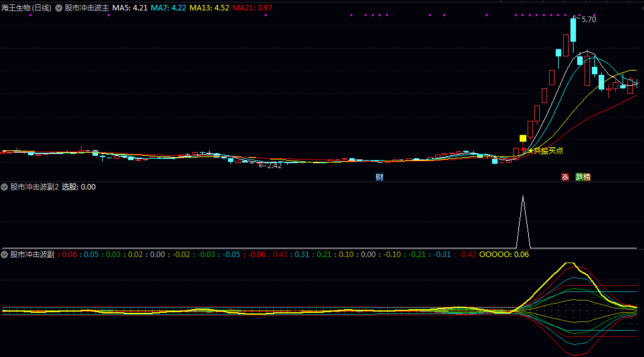Click the 2.42 low price label
The width and height of the screenshot is (644, 357).
(275, 166)
